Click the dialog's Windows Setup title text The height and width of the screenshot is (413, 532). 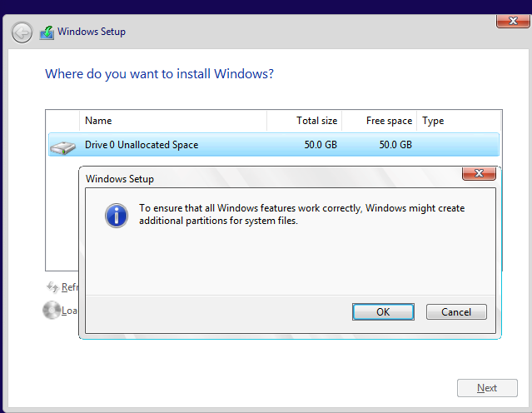click(x=120, y=179)
